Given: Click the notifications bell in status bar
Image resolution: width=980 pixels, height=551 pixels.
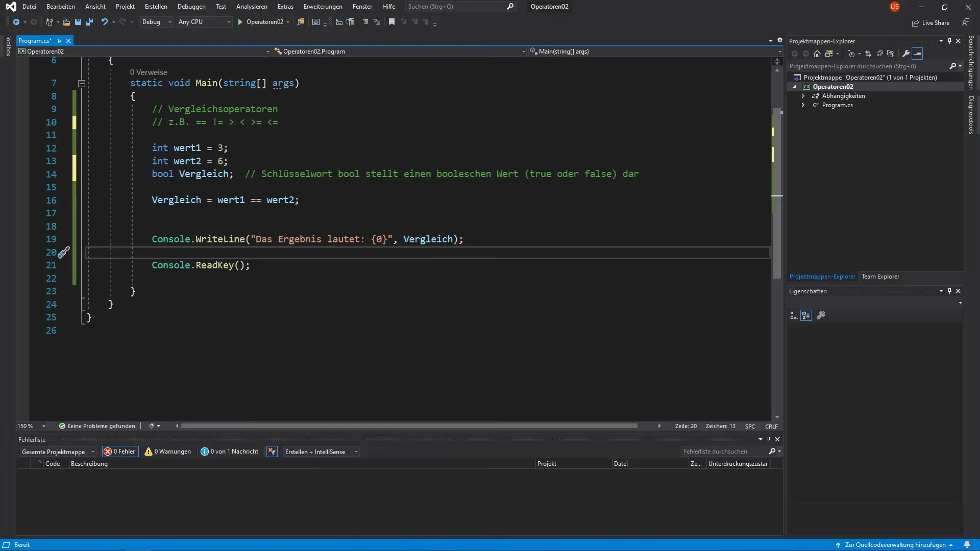Looking at the screenshot, I should click(x=967, y=544).
